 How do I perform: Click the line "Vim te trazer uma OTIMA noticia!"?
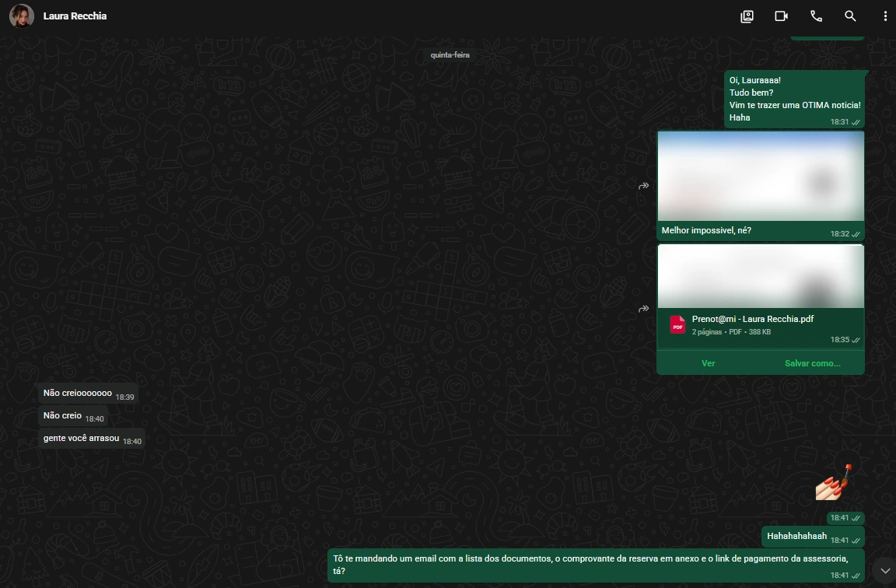(x=795, y=105)
